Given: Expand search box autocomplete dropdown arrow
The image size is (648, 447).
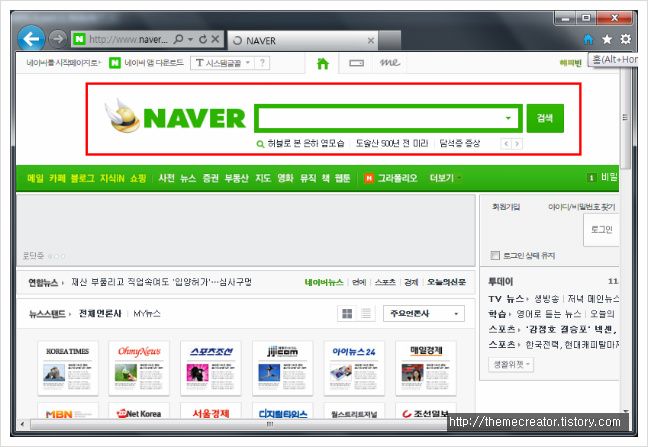Looking at the screenshot, I should pos(508,118).
